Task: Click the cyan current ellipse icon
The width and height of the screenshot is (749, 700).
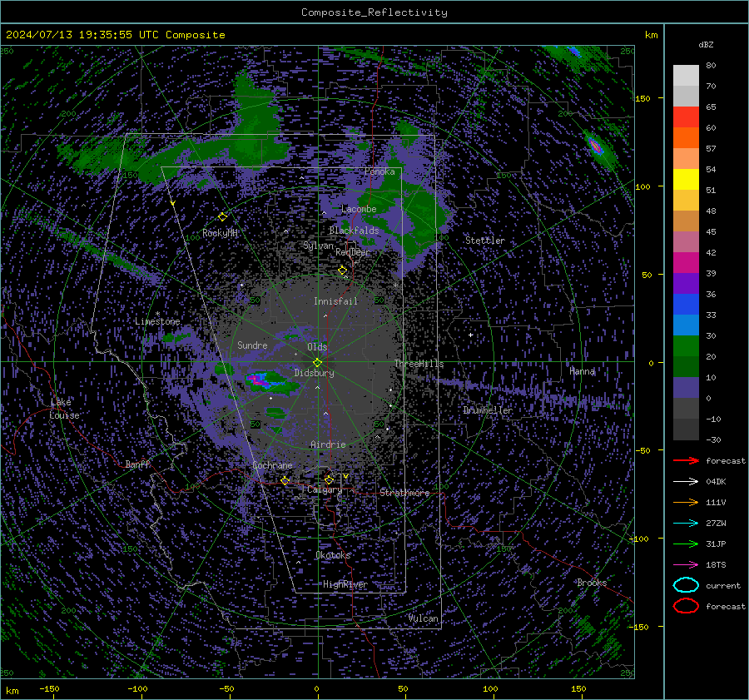Action: [x=686, y=585]
